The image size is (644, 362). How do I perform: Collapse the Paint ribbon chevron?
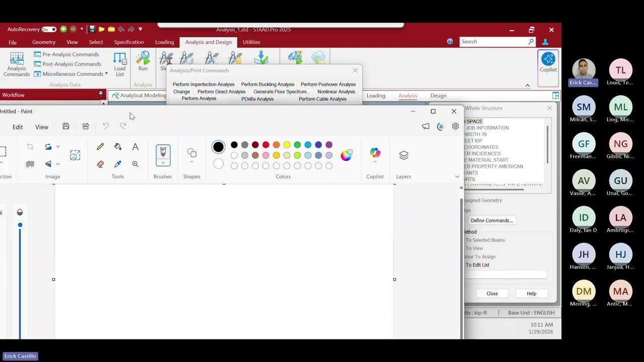point(457,176)
